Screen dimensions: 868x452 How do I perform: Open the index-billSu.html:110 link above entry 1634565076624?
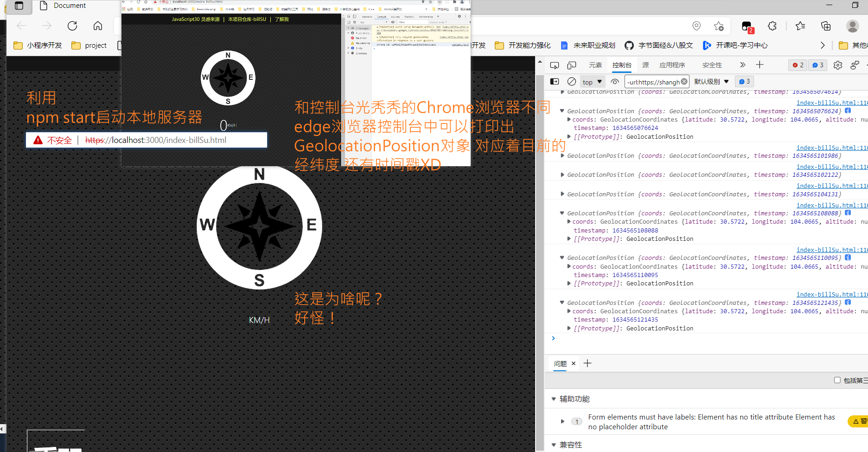832,103
